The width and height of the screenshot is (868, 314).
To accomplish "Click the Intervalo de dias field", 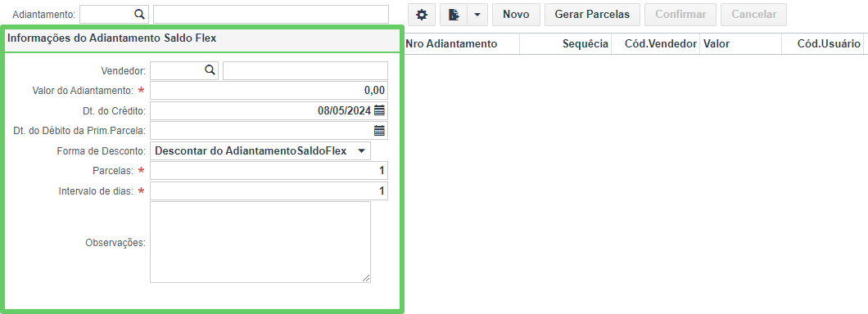I will tap(269, 191).
